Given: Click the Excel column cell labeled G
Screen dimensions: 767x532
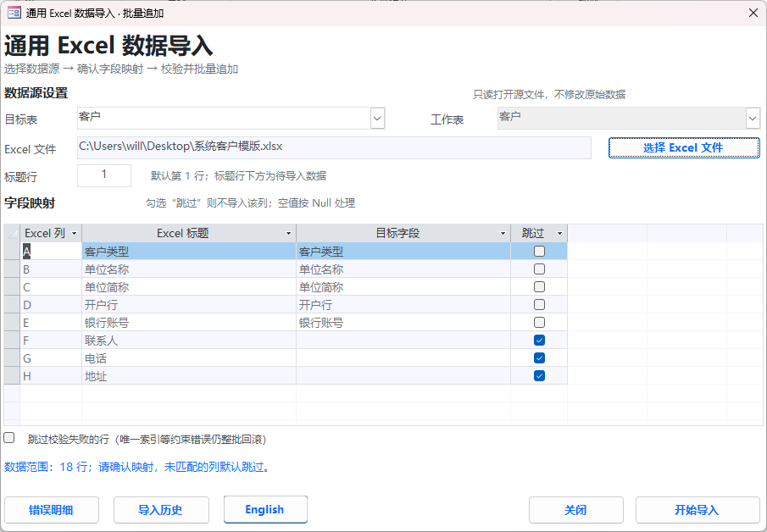Looking at the screenshot, I should point(51,358).
